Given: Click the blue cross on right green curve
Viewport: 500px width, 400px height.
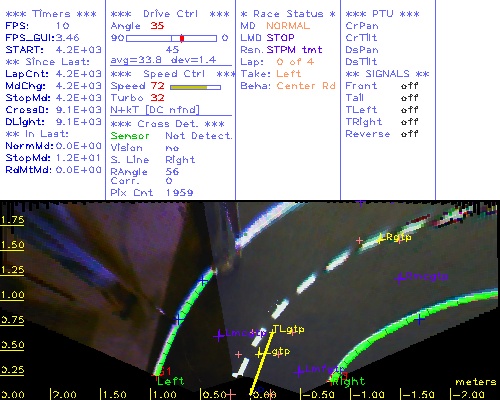Looking at the screenshot, I should coord(420,319).
